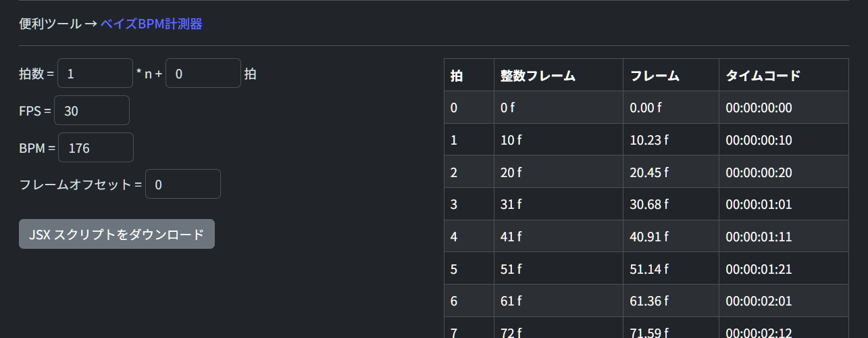
Task: Click the JSX スクリプトをダウンロード button
Action: [117, 234]
